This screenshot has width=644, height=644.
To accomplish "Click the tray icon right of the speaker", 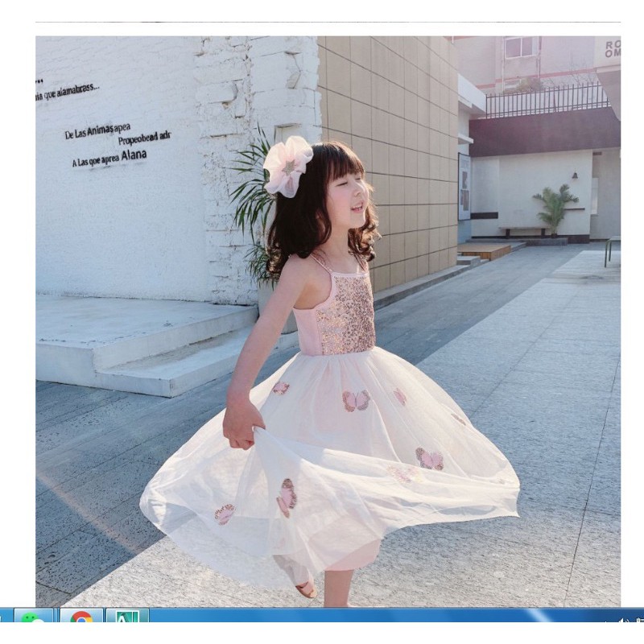I will [638, 620].
